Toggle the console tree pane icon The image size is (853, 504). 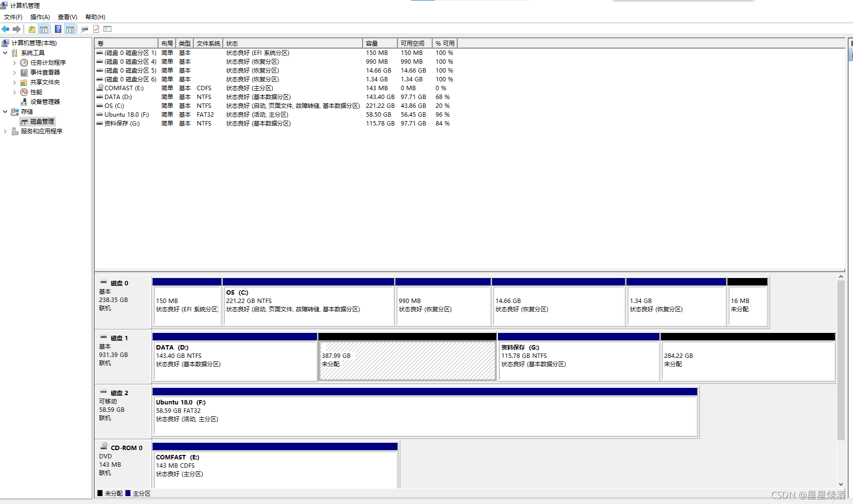click(43, 29)
